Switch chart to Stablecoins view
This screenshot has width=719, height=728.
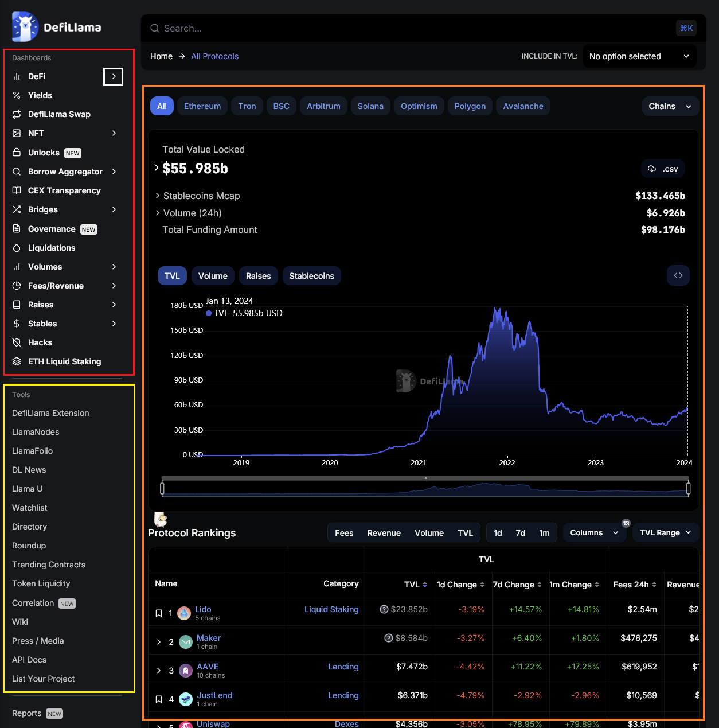311,276
